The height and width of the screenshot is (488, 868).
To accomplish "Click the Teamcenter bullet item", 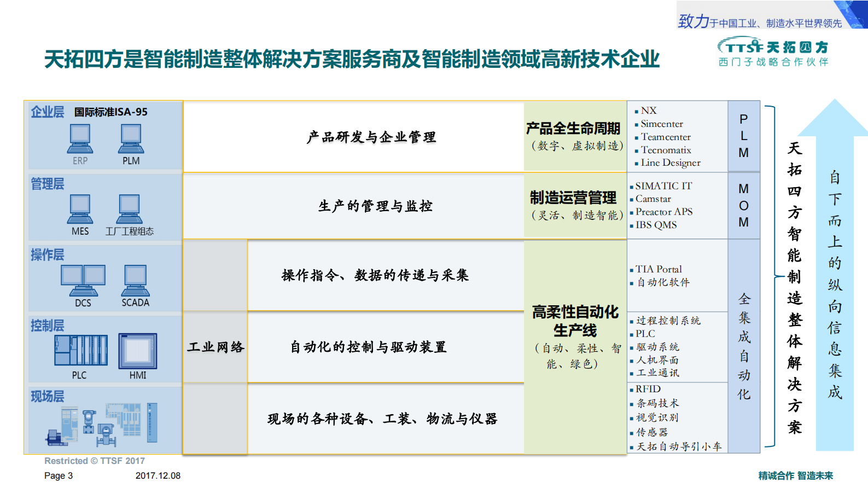I will pos(662,137).
